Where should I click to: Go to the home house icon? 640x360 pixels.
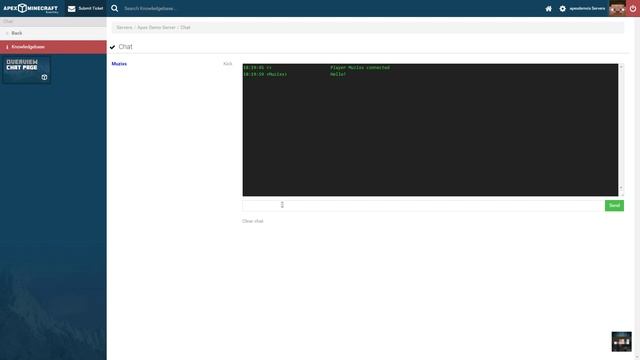[x=549, y=9]
